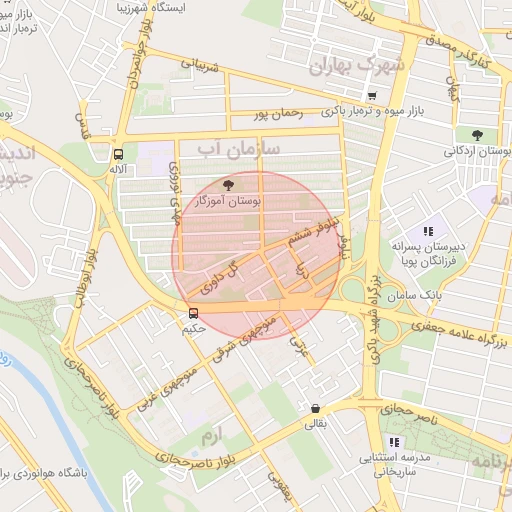Select the مدرسه استثنایی ساریخانی school icon
This screenshot has width=512, height=512.
tap(394, 442)
